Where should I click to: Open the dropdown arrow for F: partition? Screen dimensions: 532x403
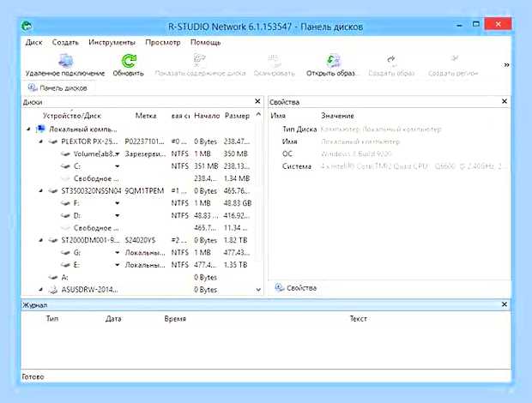(x=117, y=203)
